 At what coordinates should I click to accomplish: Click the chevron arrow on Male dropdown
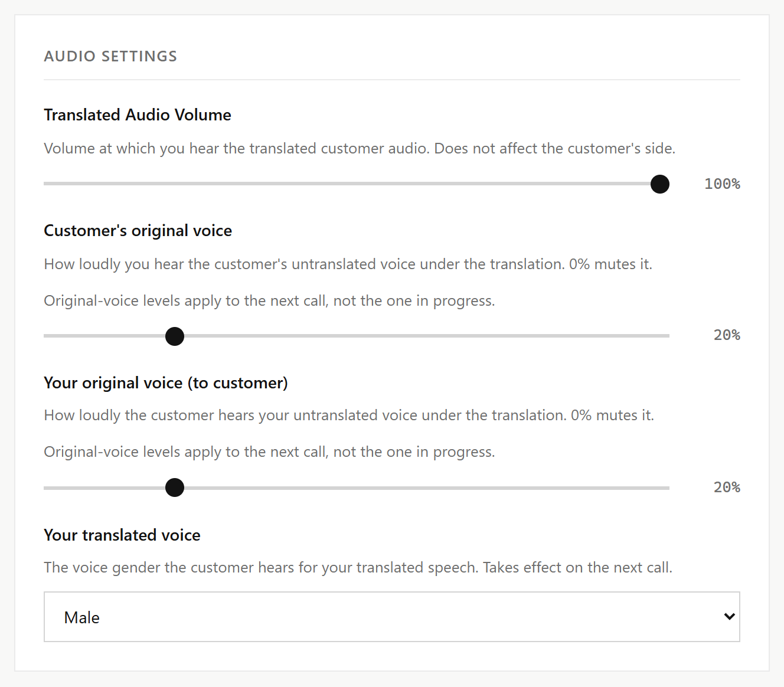(x=730, y=617)
